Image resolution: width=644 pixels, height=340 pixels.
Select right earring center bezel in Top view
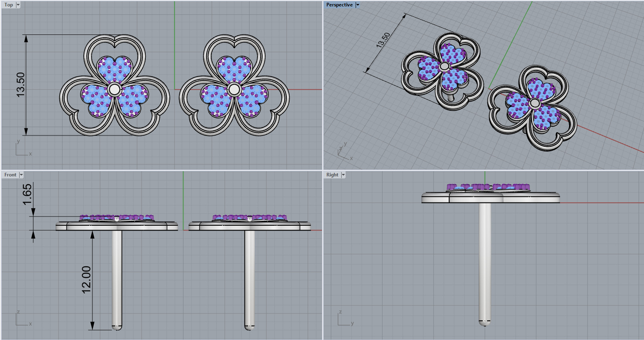pyautogui.click(x=234, y=89)
